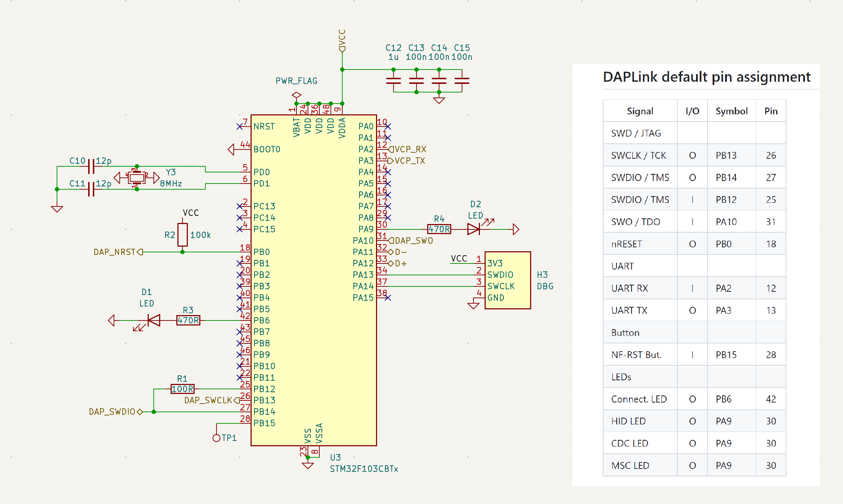Screen dimensions: 843x504
Task: Click the DAP_SWDIO net label
Action: coord(116,412)
